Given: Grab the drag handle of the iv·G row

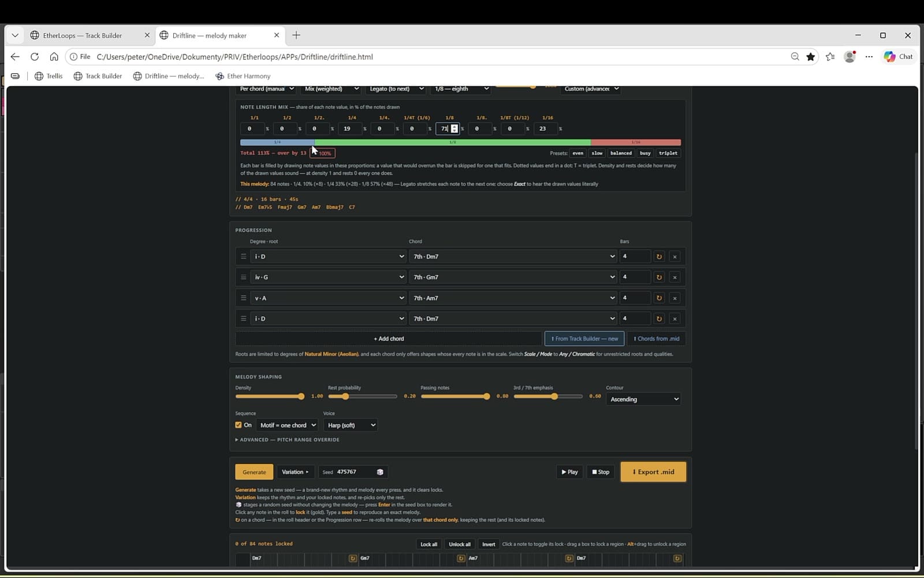Looking at the screenshot, I should (243, 277).
